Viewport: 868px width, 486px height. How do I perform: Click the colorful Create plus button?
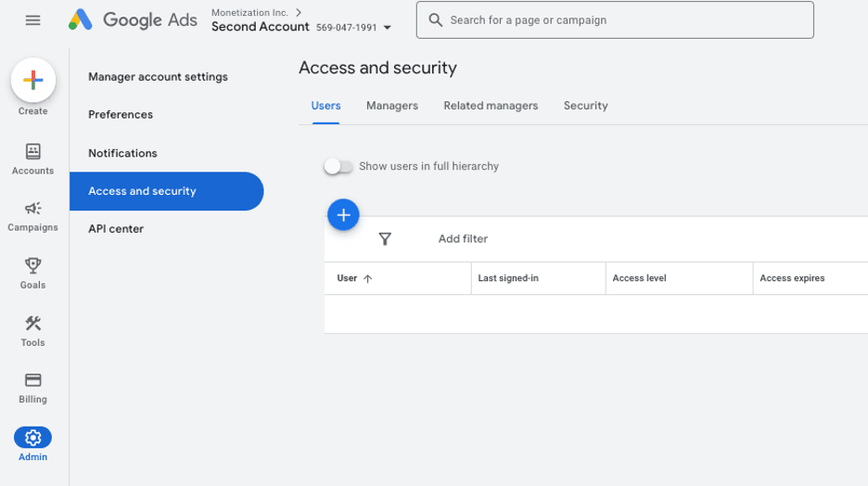32,81
